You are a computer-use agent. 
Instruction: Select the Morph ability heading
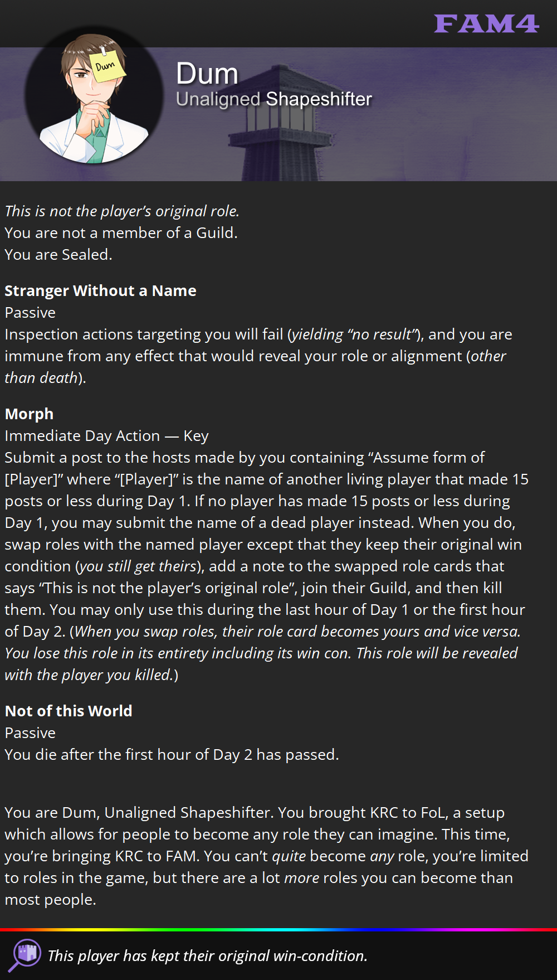[29, 414]
